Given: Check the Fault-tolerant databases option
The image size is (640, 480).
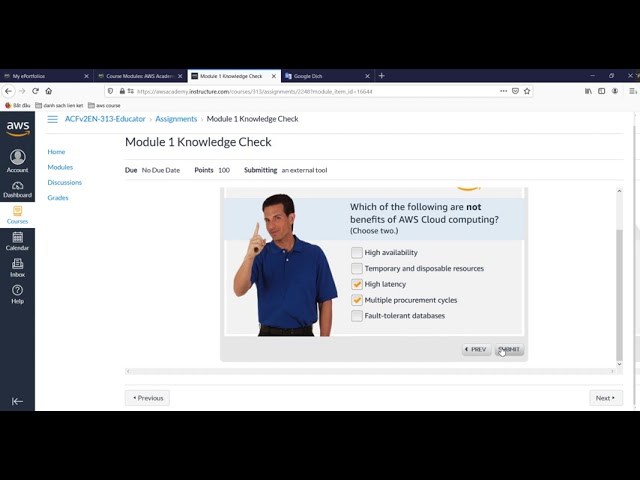Looking at the screenshot, I should coord(357,316).
